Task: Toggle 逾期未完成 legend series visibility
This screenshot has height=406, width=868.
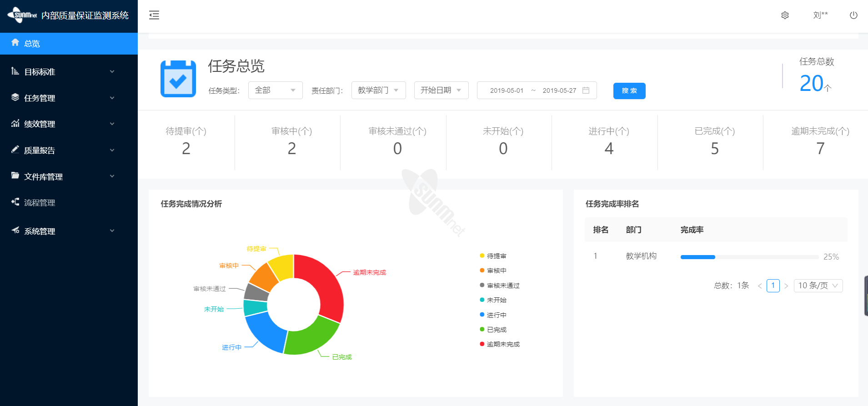Action: tap(499, 344)
